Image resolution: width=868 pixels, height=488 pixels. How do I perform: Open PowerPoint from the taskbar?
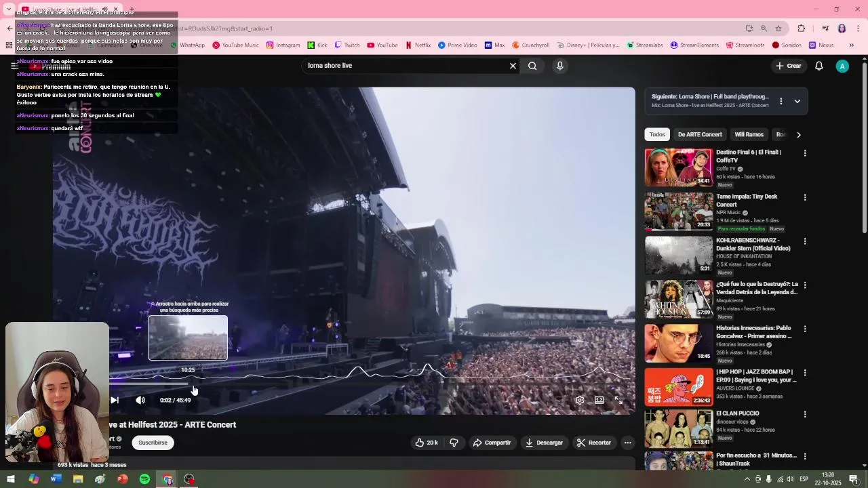122,479
